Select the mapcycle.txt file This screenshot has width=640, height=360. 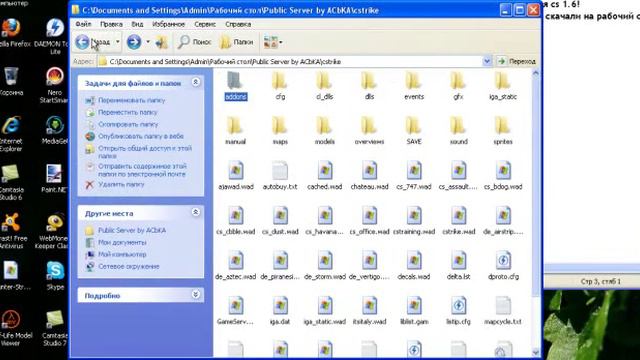503,310
